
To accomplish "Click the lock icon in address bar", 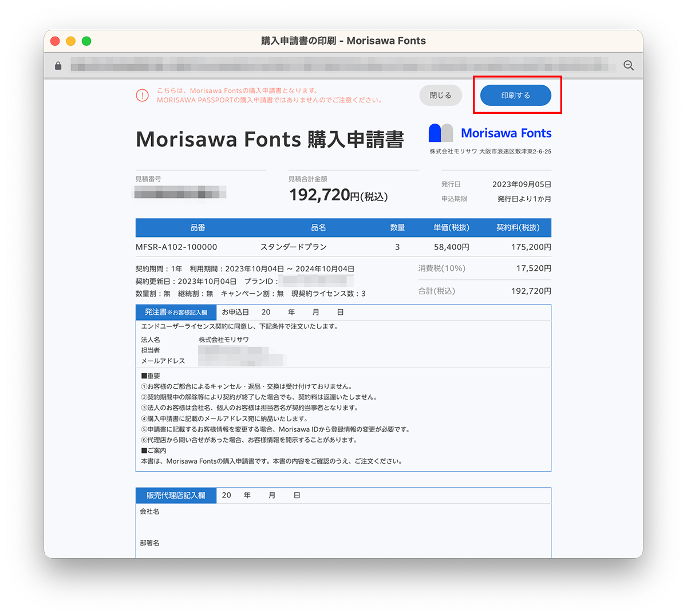I will [58, 66].
